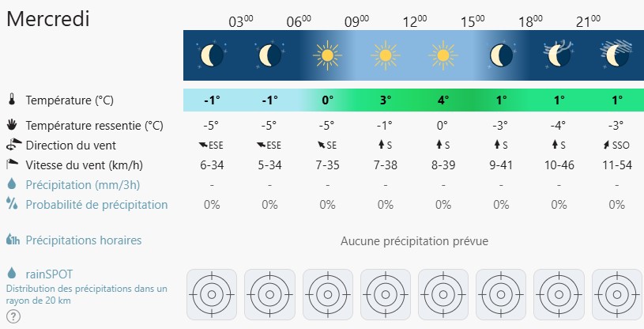Click the Mercredi day heading
Image resolution: width=644 pixels, height=329 pixels.
[x=48, y=19]
